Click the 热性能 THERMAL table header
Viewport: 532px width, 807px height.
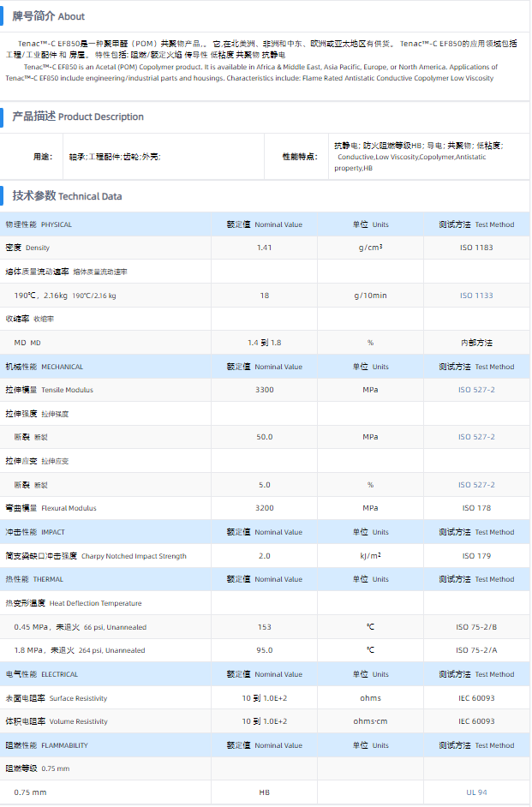pos(34,579)
